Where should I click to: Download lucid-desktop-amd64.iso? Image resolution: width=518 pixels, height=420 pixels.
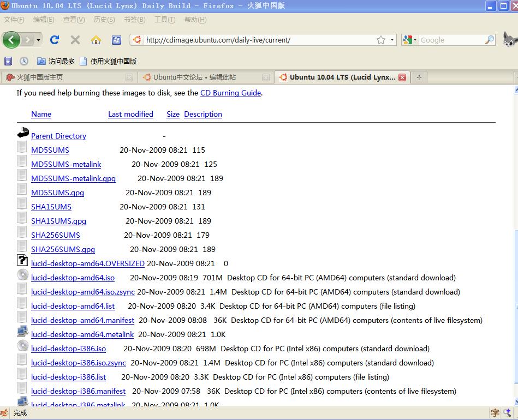click(x=73, y=278)
